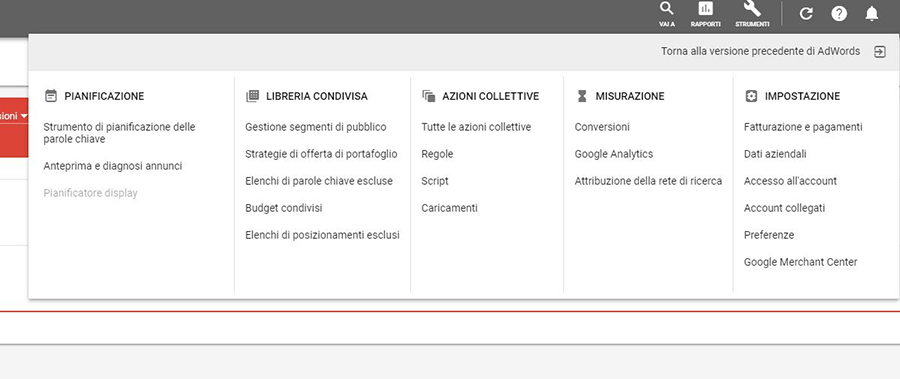Select Anteprima e diagnosi annunci
The width and height of the screenshot is (900, 379).
click(112, 166)
